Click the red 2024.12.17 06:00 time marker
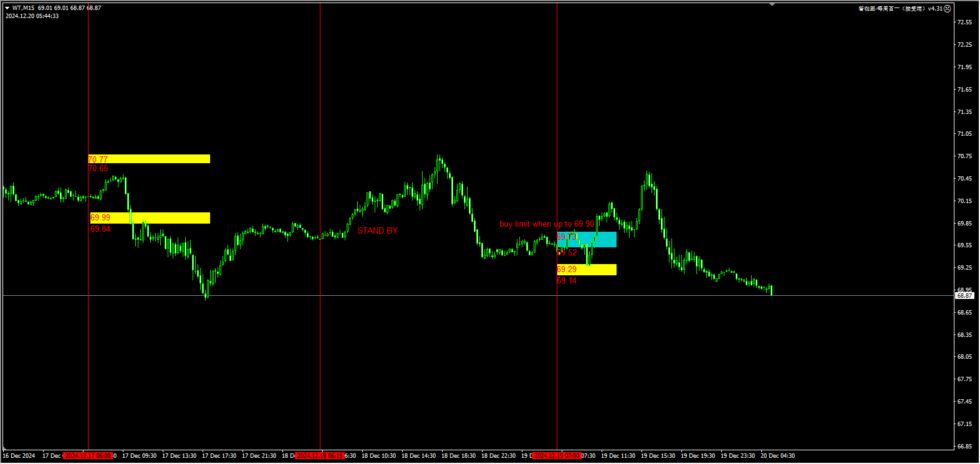Image resolution: width=980 pixels, height=464 pixels. tap(88, 456)
